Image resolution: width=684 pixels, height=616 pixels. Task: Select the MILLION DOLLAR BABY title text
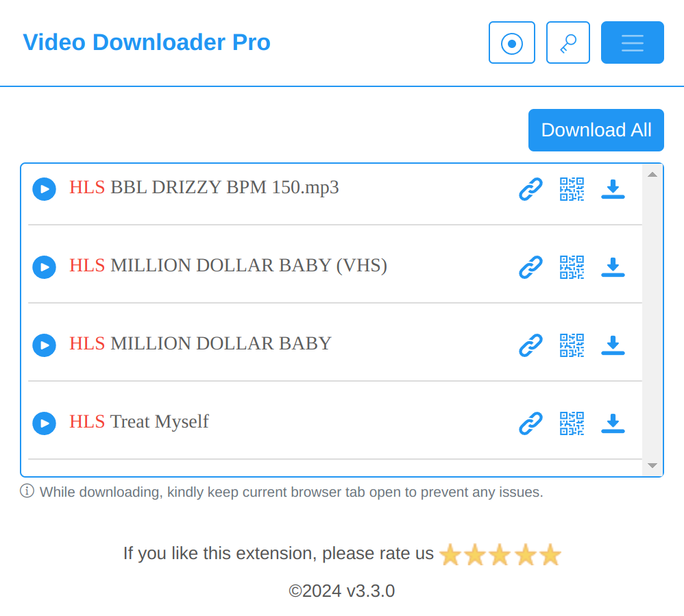(221, 343)
